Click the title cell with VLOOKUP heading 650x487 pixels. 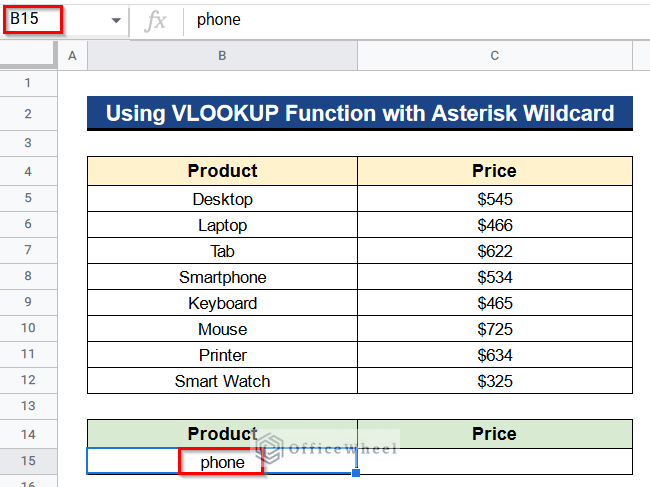pyautogui.click(x=360, y=113)
